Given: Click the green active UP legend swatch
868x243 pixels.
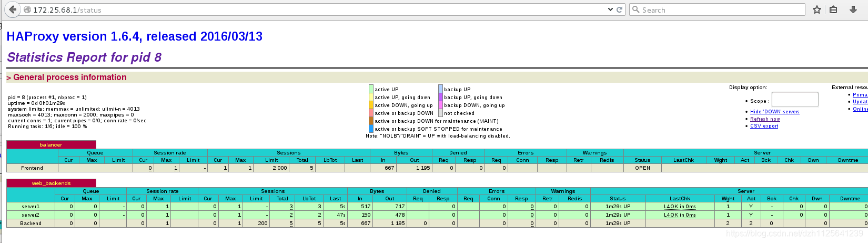Looking at the screenshot, I should tap(371, 89).
